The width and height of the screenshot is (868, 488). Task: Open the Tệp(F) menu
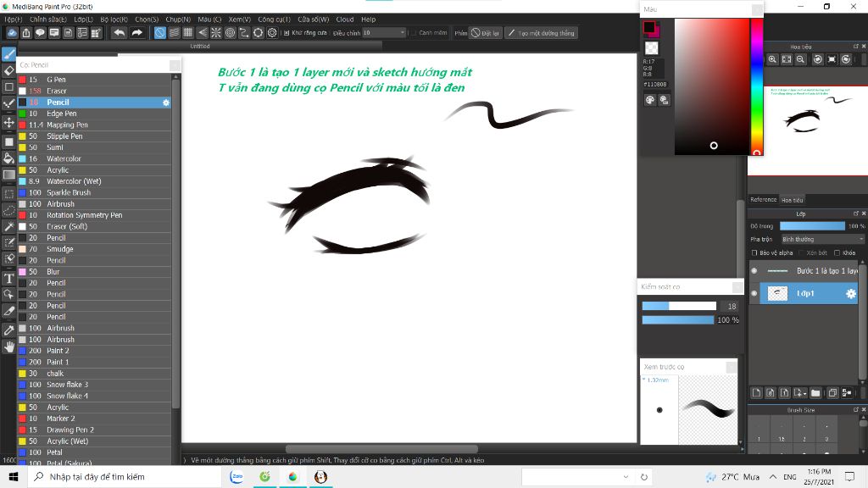[x=14, y=19]
